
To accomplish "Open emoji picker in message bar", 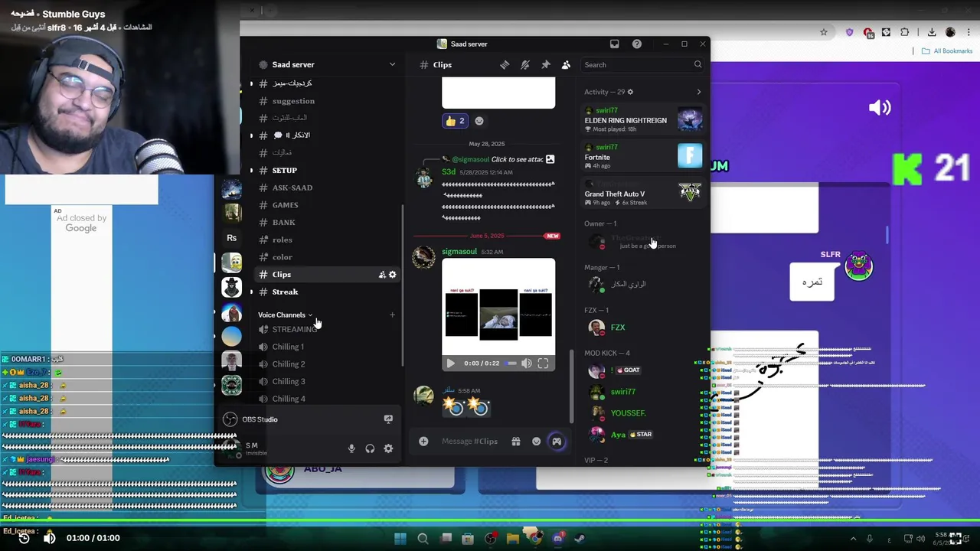I will 536,441.
